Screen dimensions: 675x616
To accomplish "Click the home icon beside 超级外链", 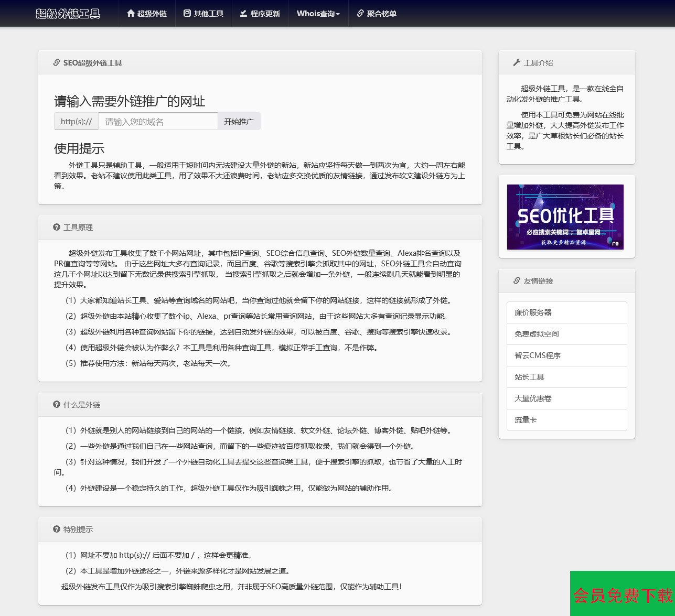I will click(130, 14).
